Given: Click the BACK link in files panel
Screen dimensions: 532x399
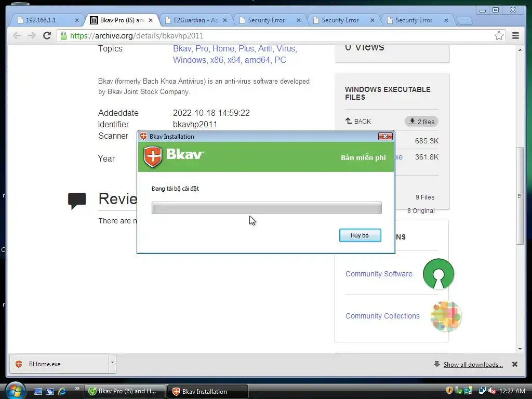Looking at the screenshot, I should click(x=358, y=121).
